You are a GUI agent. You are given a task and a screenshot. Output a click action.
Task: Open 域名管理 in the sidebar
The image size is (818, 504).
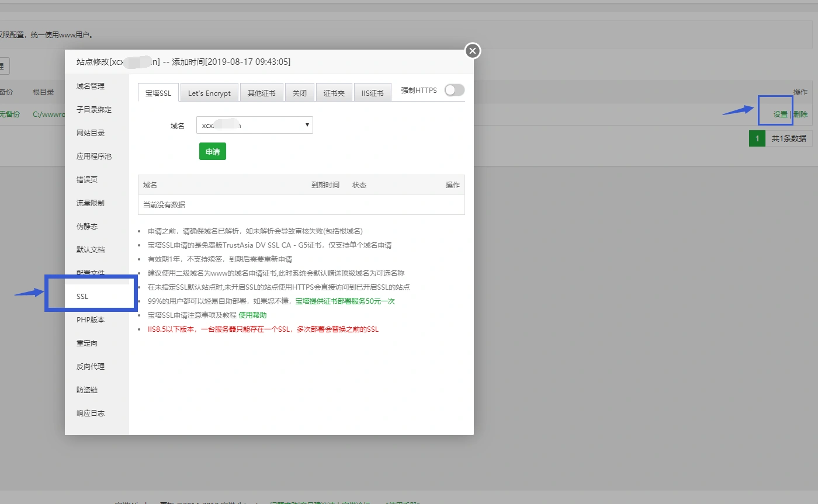(91, 86)
